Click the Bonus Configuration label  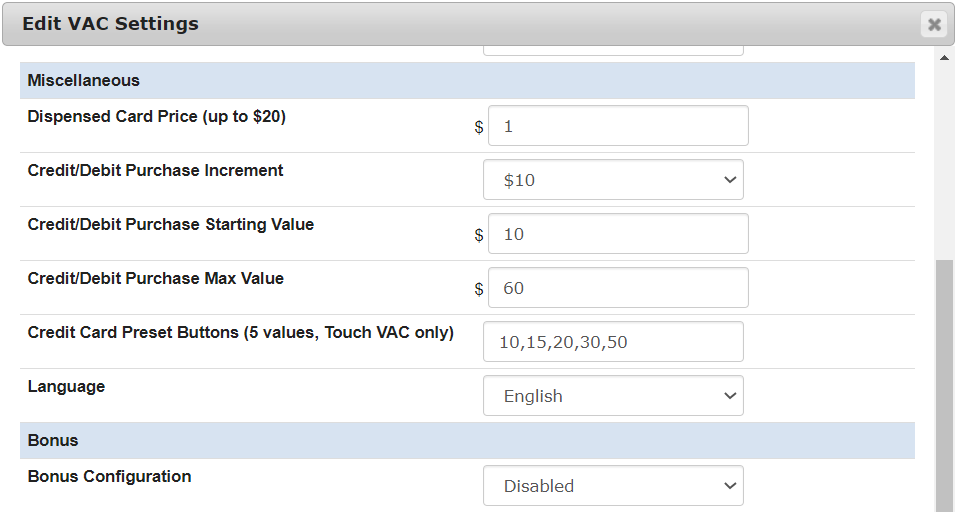coord(109,476)
